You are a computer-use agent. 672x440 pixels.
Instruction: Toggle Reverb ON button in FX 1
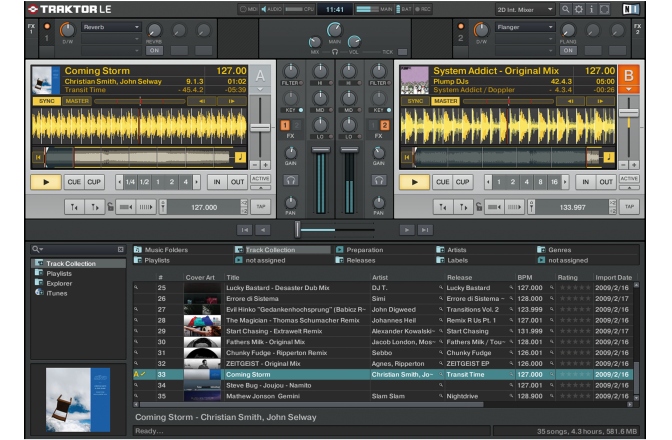pos(154,51)
